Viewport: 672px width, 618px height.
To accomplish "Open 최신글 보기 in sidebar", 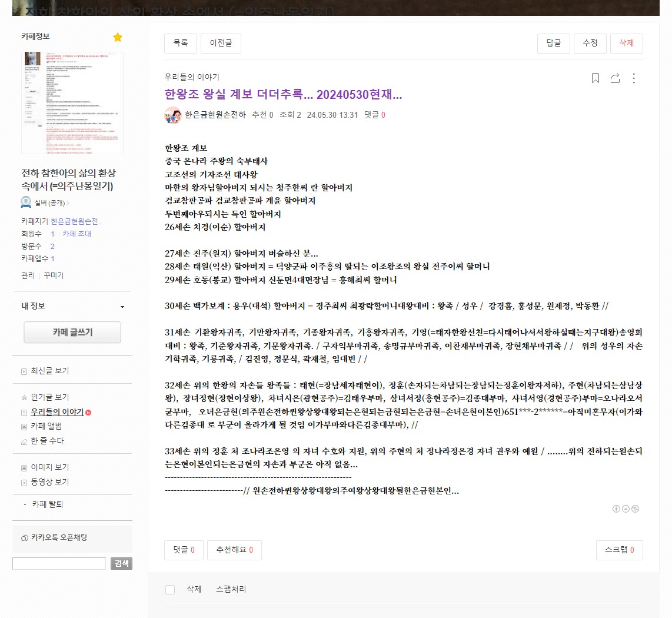I will (x=49, y=371).
